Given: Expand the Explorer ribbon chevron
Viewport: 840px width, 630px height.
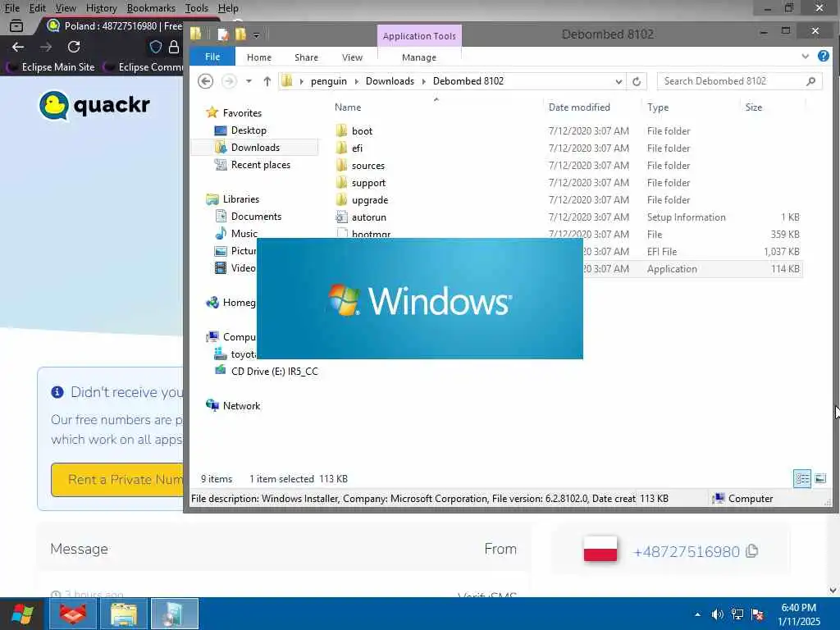Looking at the screenshot, I should [x=806, y=57].
